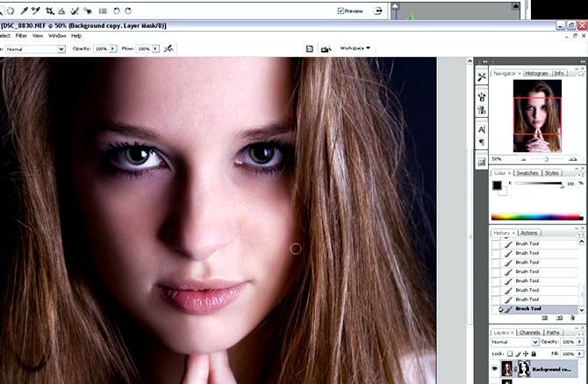Expand the Opacity slider arrow in options bar
Screen dimensions: 588x384
[x=111, y=49]
